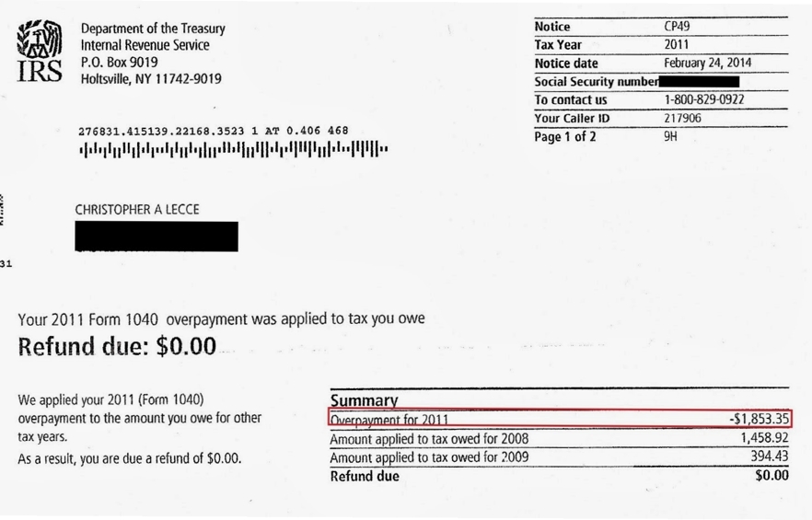Click the recipient name Christopher A Lecce
Screen dimensions: 812x520
tap(136, 210)
